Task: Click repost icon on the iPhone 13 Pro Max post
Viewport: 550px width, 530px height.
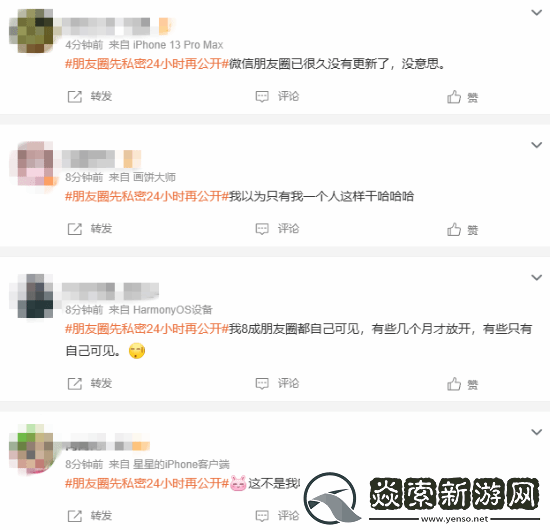Action: coord(74,96)
